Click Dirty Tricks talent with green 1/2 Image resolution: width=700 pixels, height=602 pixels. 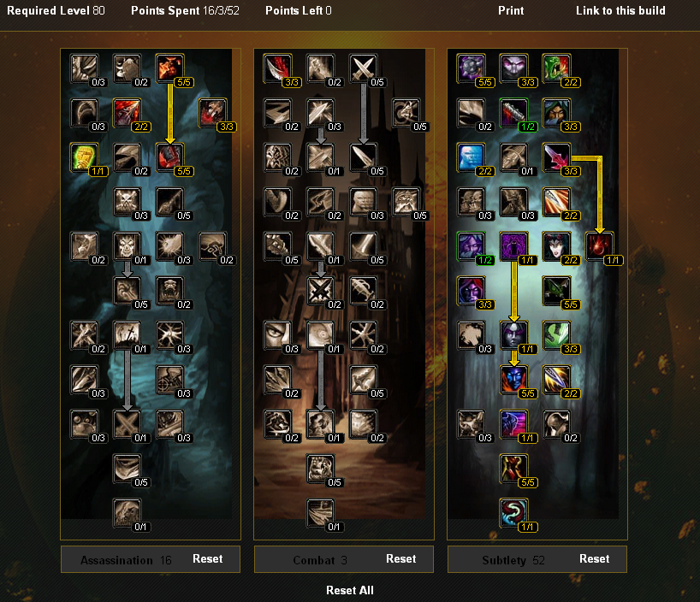[x=513, y=113]
